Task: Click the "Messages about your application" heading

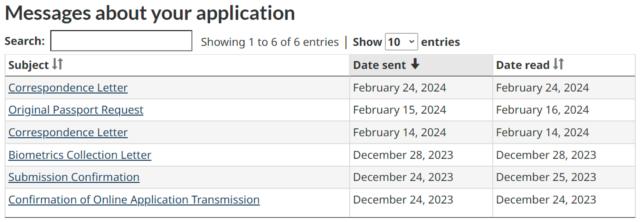Action: pos(150,14)
